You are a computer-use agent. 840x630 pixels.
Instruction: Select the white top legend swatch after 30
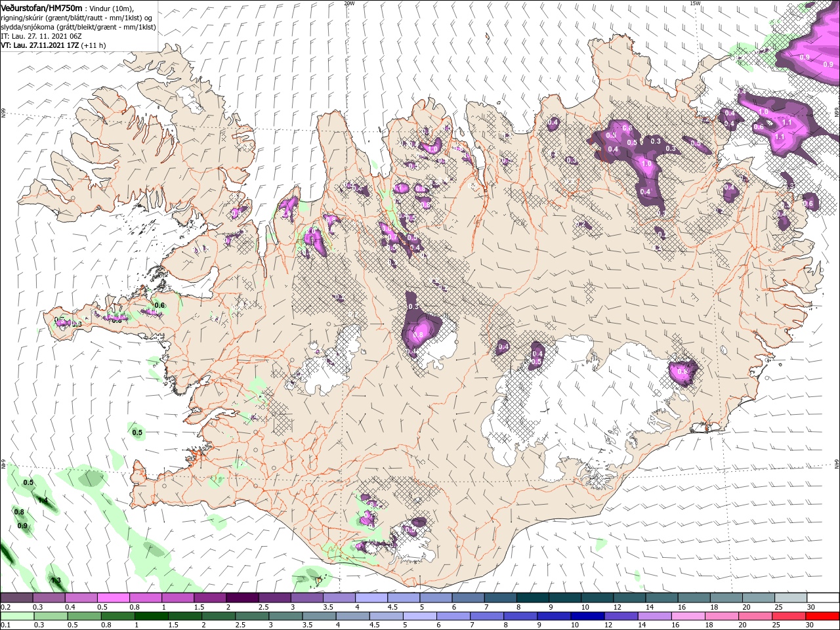click(x=824, y=598)
